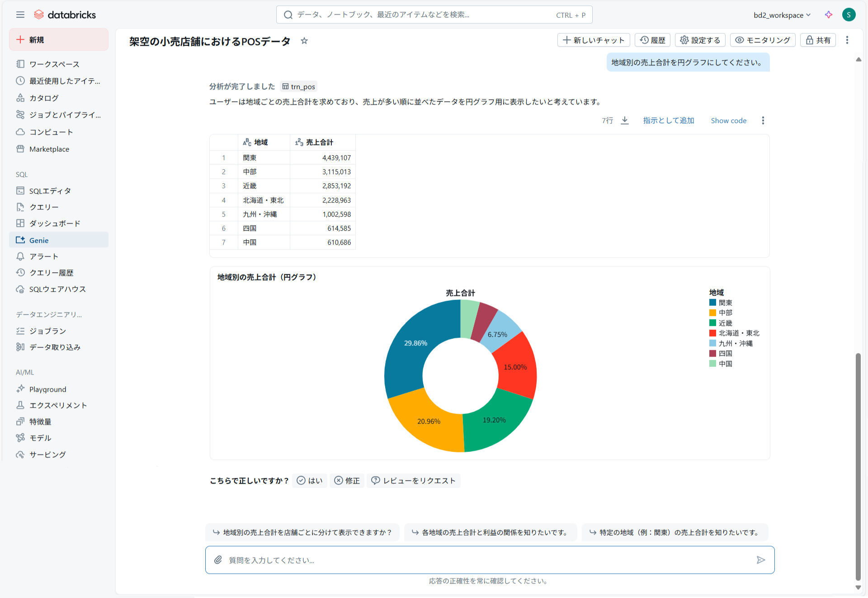Open SQLエディタ in sidebar

[50, 191]
